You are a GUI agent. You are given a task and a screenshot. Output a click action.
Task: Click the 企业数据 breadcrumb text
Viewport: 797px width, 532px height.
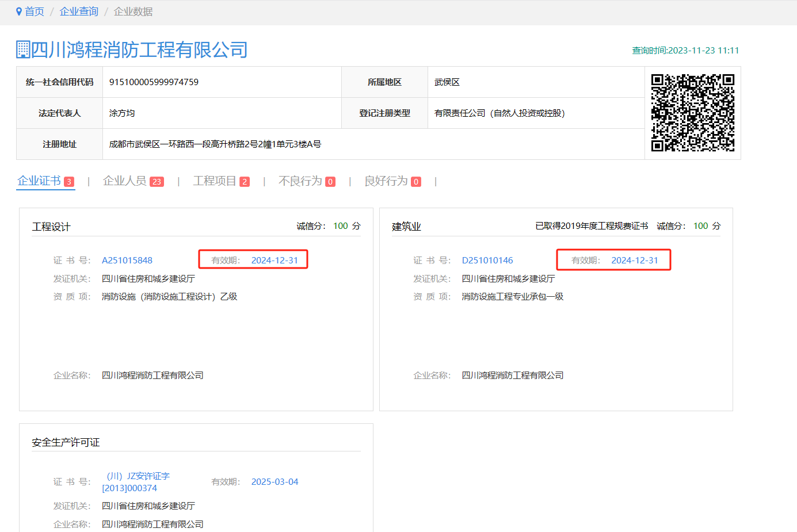pos(133,12)
